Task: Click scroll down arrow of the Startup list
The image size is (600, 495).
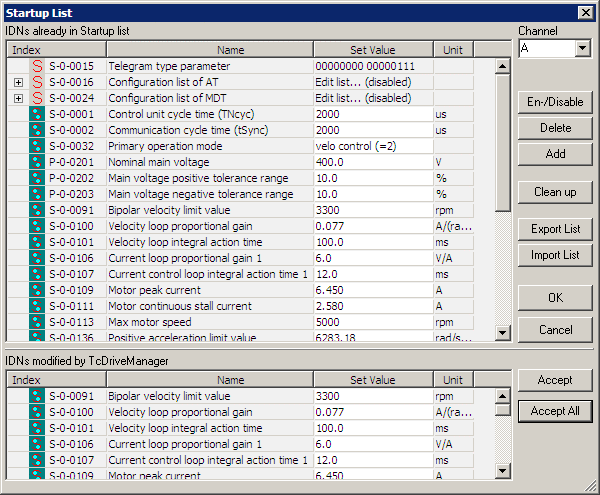Action: click(x=502, y=332)
